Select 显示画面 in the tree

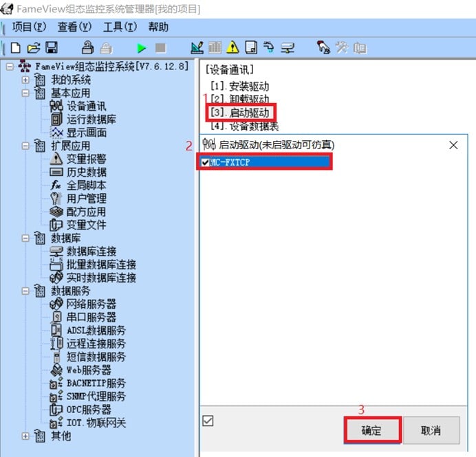86,133
